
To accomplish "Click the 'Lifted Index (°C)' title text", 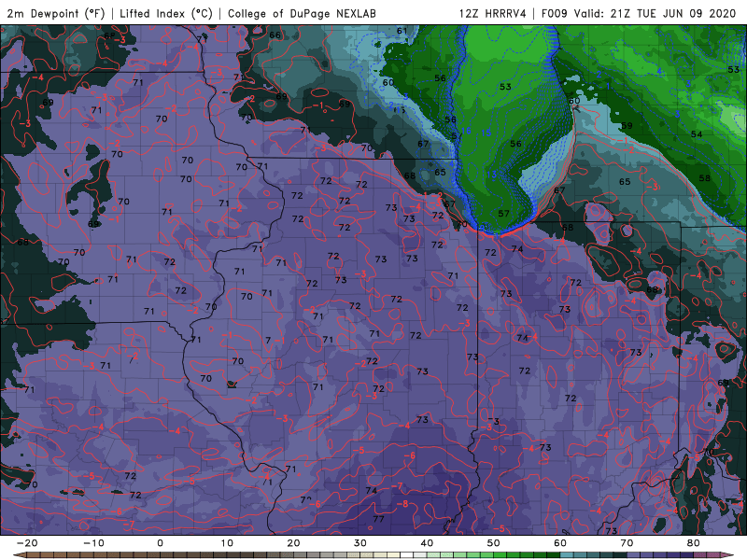I will point(166,13).
